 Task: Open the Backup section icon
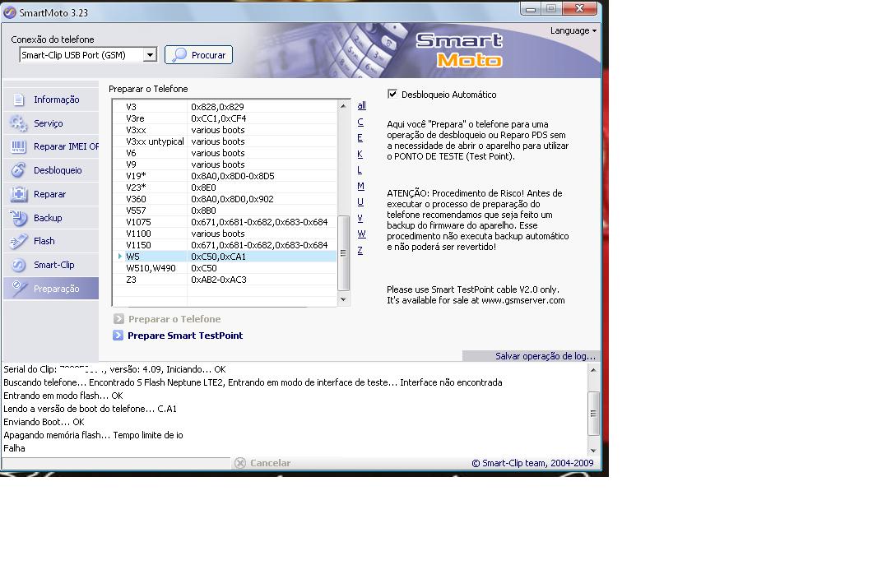coord(19,218)
